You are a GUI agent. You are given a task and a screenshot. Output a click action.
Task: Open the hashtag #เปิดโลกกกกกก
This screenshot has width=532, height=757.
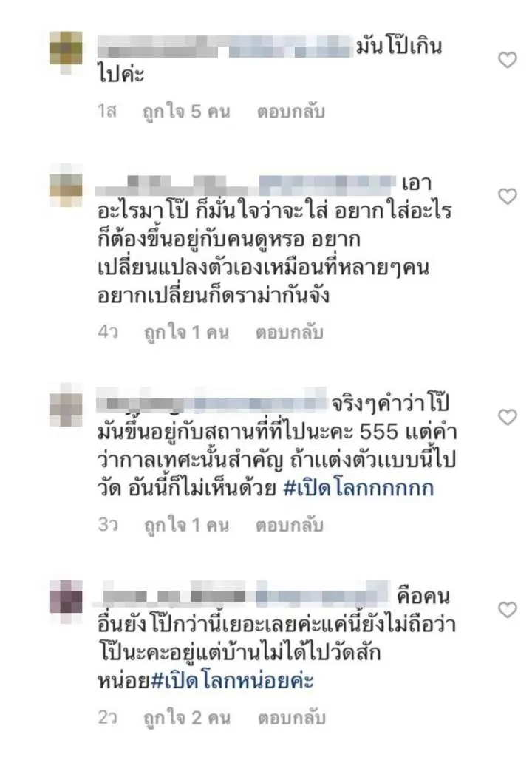(x=358, y=488)
